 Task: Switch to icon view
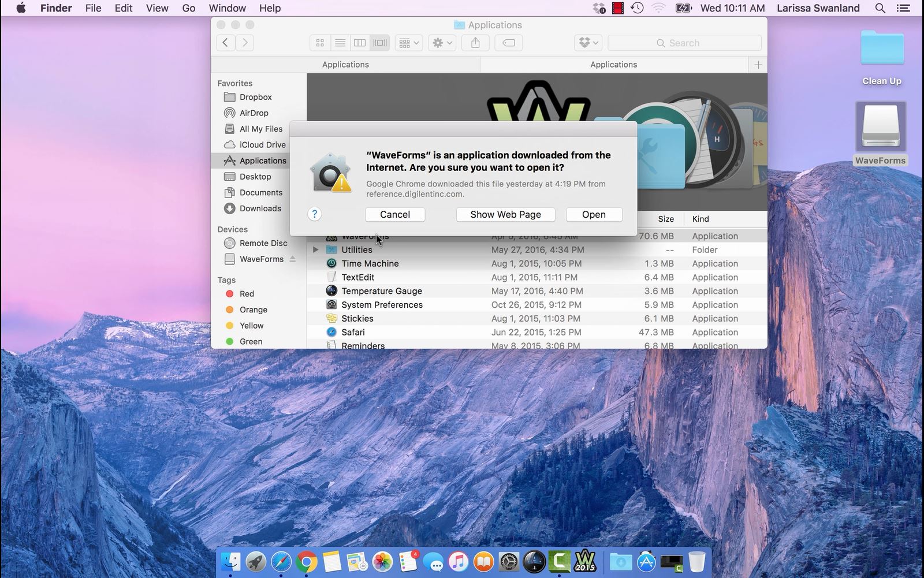320,43
